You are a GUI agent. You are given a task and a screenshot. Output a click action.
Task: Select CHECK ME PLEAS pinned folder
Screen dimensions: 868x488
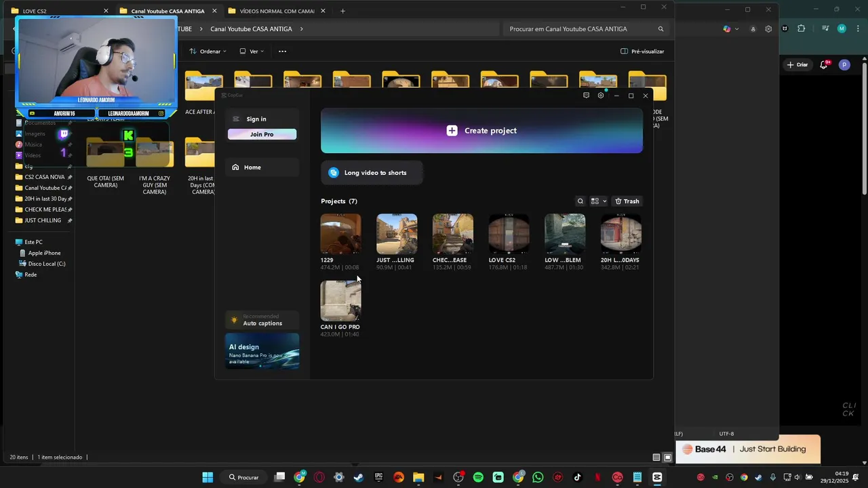(x=44, y=209)
